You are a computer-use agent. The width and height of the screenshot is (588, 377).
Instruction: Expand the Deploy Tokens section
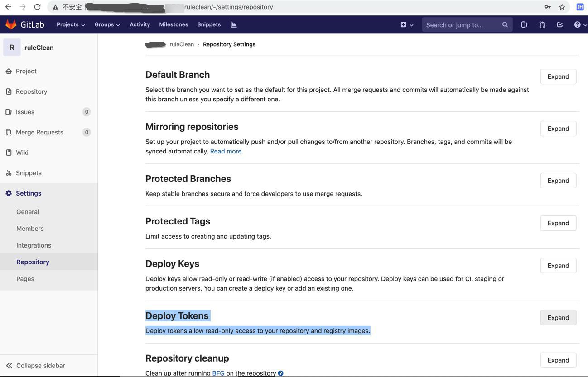click(x=558, y=318)
